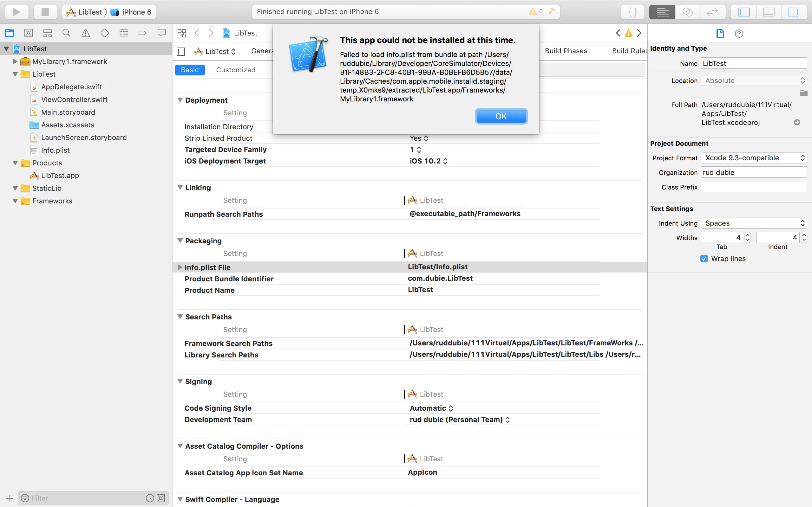Screen dimensions: 812x507
Task: Open the Find navigator magnifier icon
Action: click(x=66, y=33)
